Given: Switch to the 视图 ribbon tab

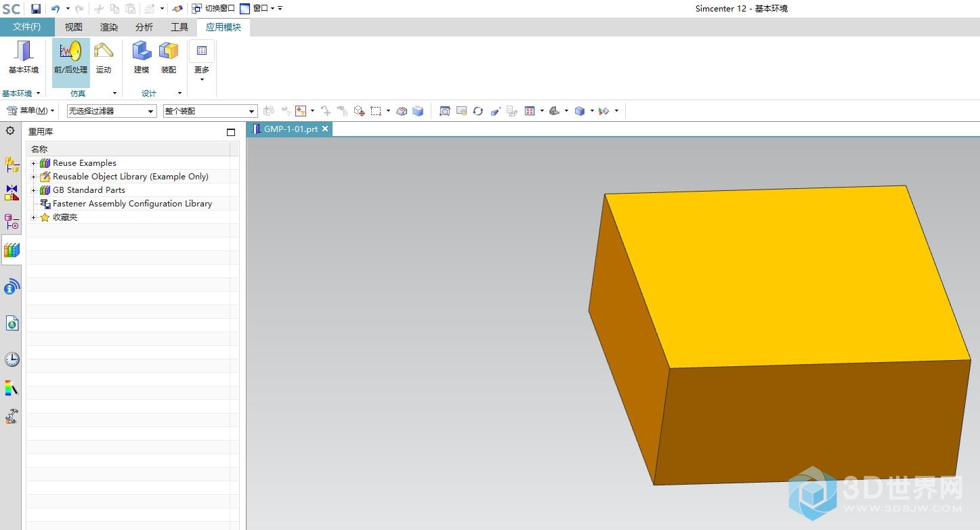Looking at the screenshot, I should 74,27.
